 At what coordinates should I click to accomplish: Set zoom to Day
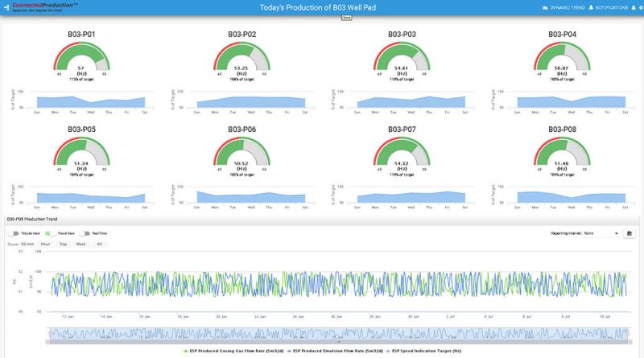coord(64,244)
